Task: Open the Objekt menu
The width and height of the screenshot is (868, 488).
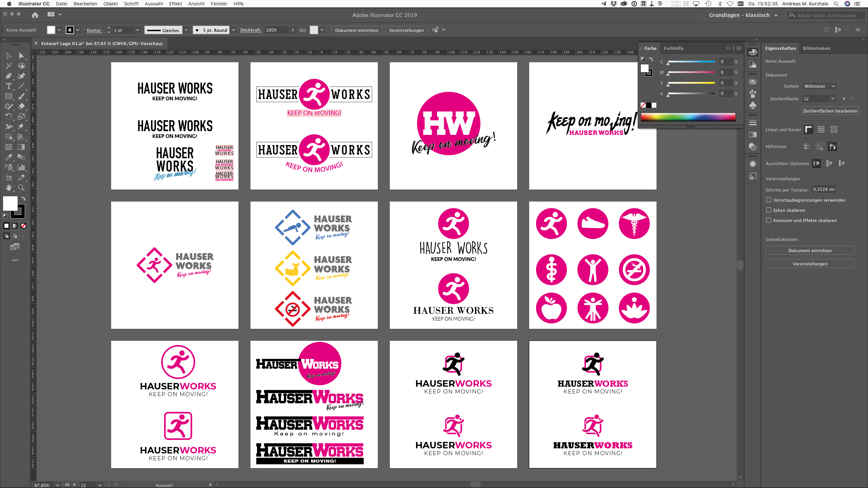Action: (111, 4)
